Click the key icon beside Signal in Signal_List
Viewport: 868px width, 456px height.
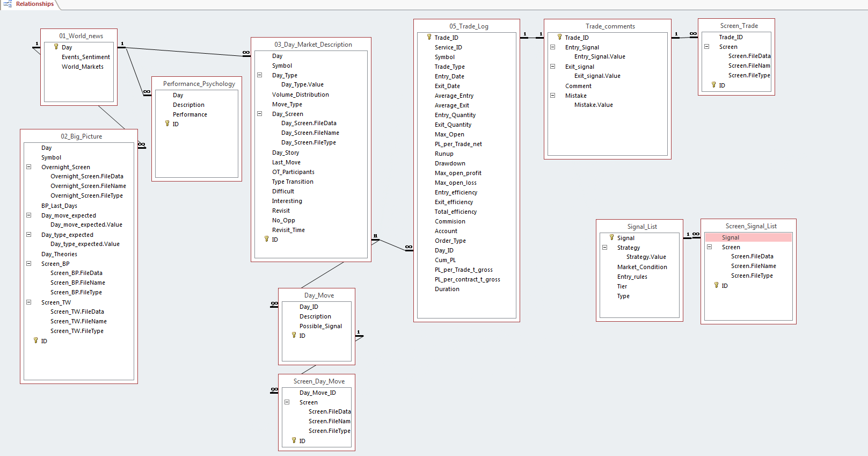611,237
